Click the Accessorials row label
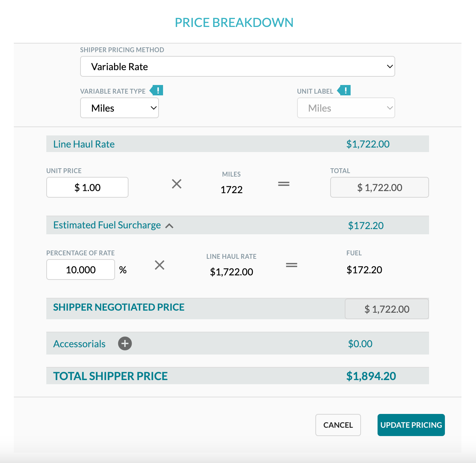476x463 pixels. tap(79, 343)
